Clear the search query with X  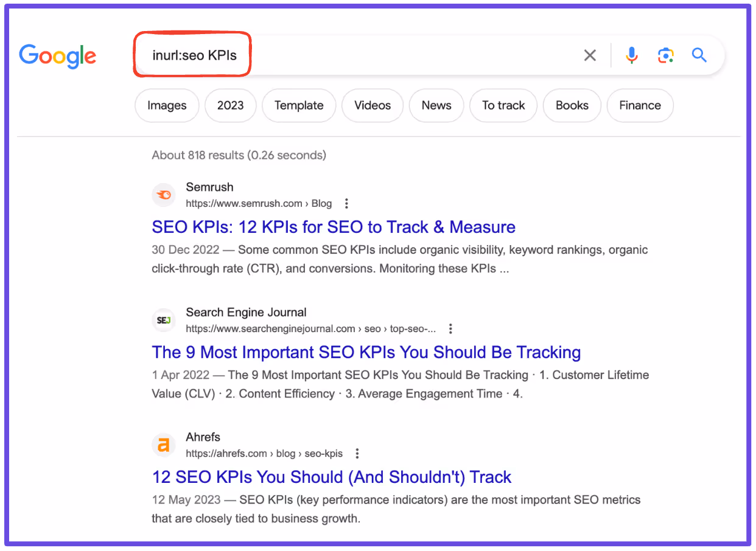point(590,56)
